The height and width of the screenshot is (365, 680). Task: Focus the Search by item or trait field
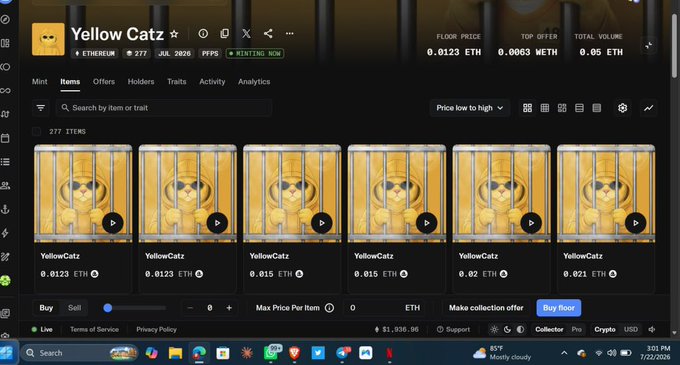click(x=164, y=108)
